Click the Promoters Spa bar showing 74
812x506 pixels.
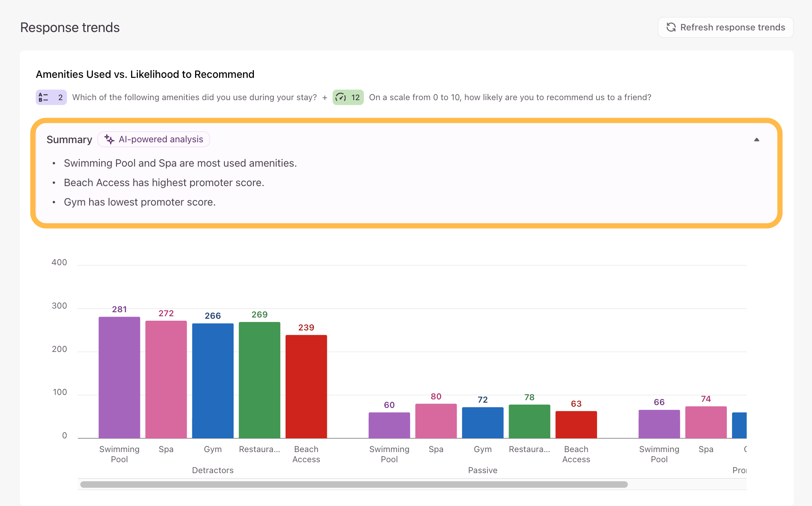(706, 422)
